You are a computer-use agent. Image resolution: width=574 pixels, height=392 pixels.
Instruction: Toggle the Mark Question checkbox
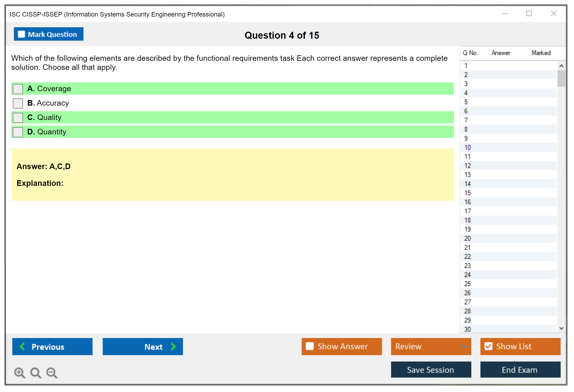point(21,34)
